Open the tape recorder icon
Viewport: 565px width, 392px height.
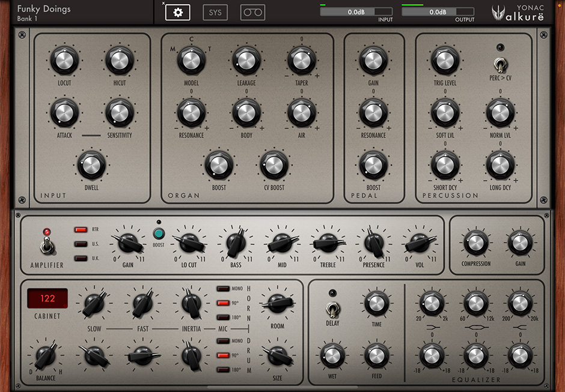coord(252,12)
